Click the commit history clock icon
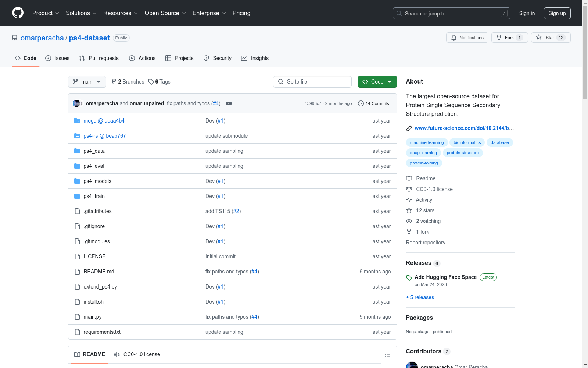Viewport: 588px width, 368px height. [x=361, y=103]
